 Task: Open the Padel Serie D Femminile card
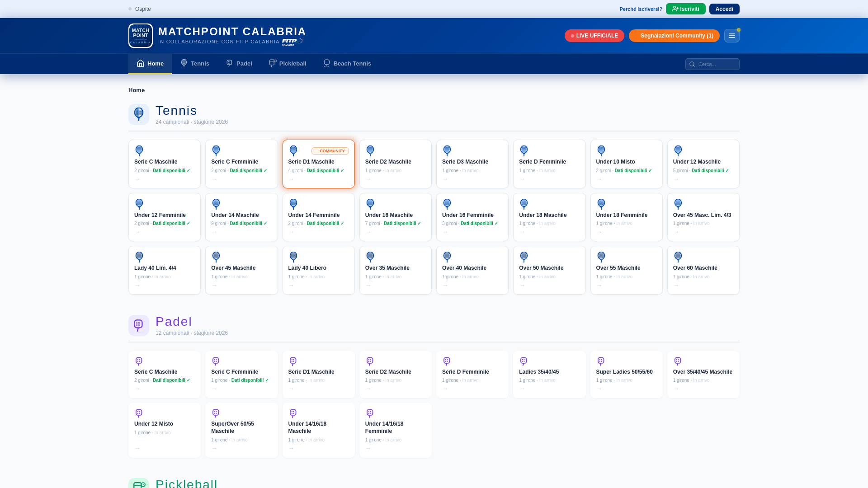pos(472,375)
